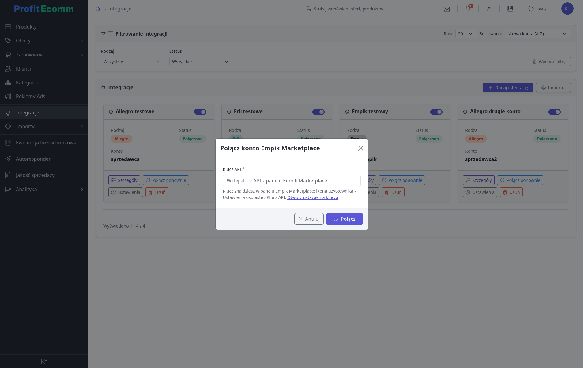Open Reklamy Ads in sidebar
The width and height of the screenshot is (588, 368).
pyautogui.click(x=44, y=97)
